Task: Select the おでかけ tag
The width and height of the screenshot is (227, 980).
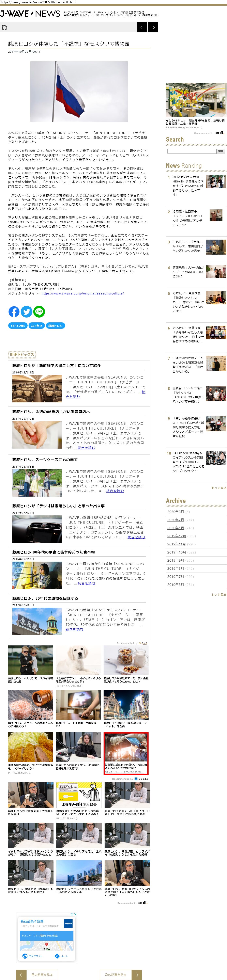Action: (x=36, y=326)
